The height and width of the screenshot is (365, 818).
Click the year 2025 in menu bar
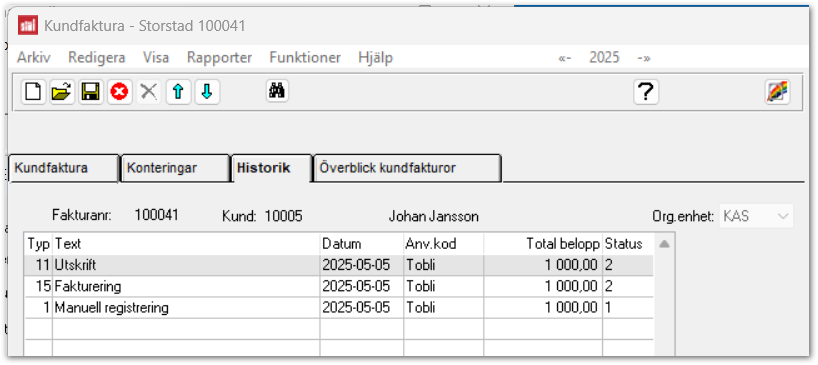604,57
